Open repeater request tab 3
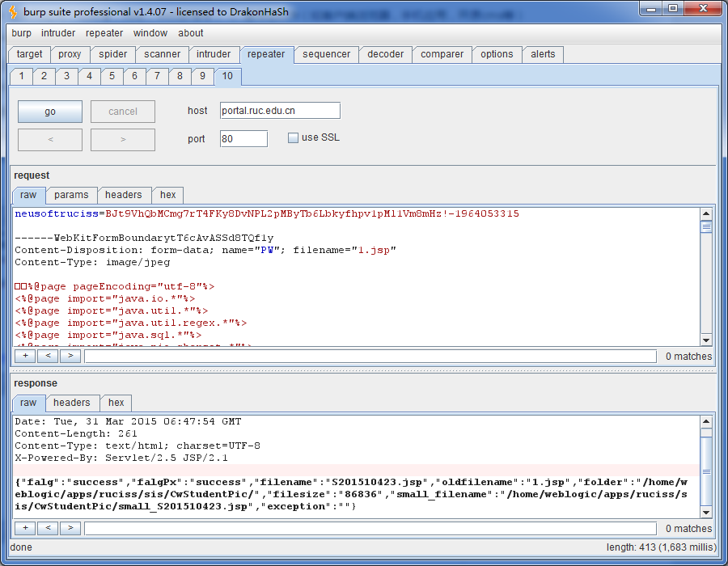This screenshot has width=728, height=566. pos(66,76)
